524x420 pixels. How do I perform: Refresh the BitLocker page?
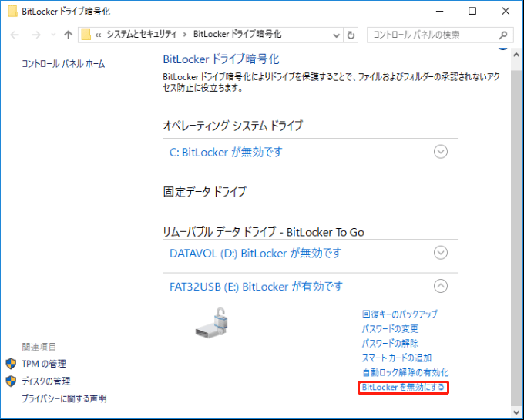351,35
